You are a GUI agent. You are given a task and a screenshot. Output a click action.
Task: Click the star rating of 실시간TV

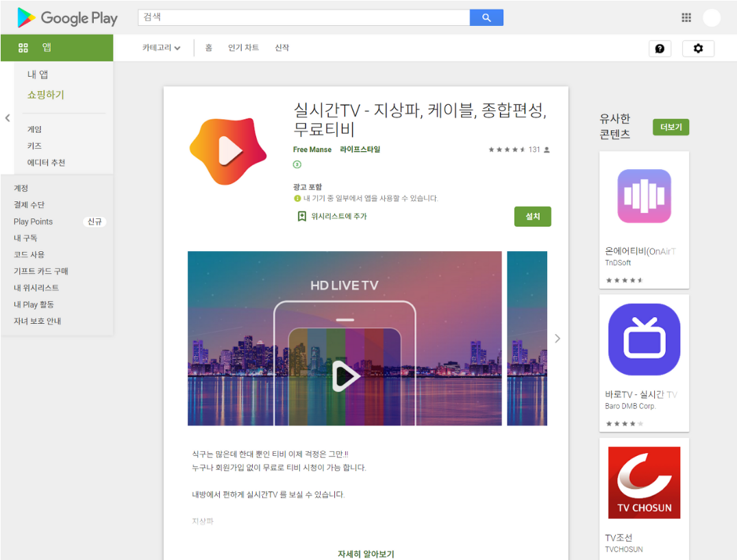[507, 150]
